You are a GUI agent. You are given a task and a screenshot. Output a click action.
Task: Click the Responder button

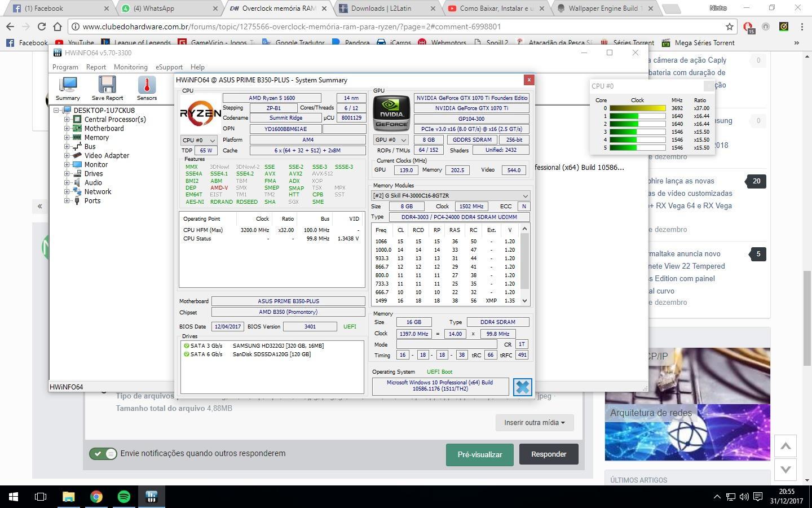[x=549, y=454]
